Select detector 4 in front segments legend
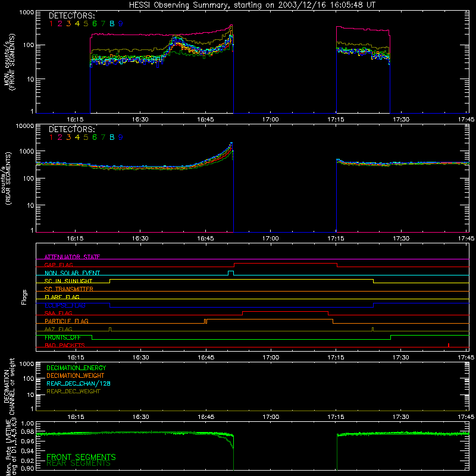The width and height of the screenshot is (476, 476). [x=77, y=23]
